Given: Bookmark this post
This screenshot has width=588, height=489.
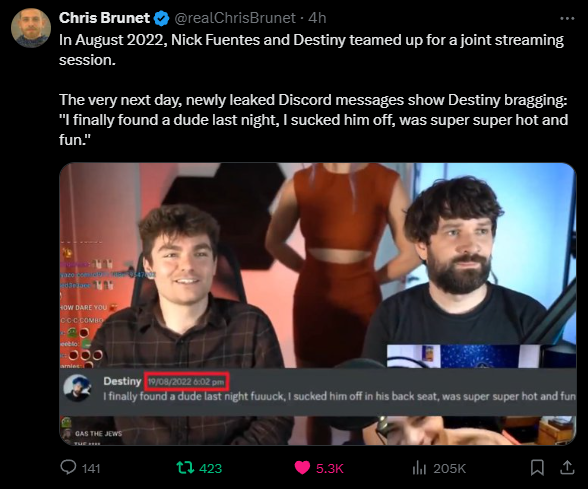Looking at the screenshot, I should tap(537, 468).
